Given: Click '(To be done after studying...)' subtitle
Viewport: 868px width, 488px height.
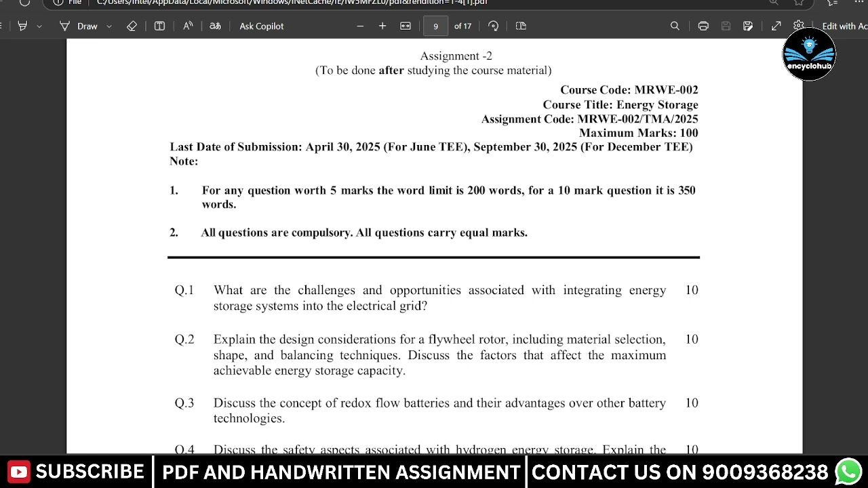Looking at the screenshot, I should [433, 70].
